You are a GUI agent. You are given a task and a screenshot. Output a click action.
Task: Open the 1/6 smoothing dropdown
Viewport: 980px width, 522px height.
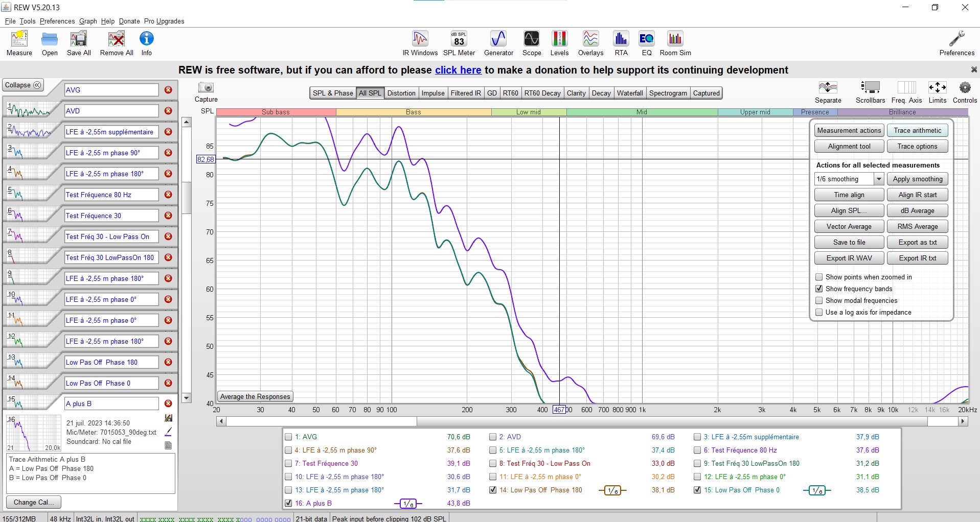(x=878, y=179)
